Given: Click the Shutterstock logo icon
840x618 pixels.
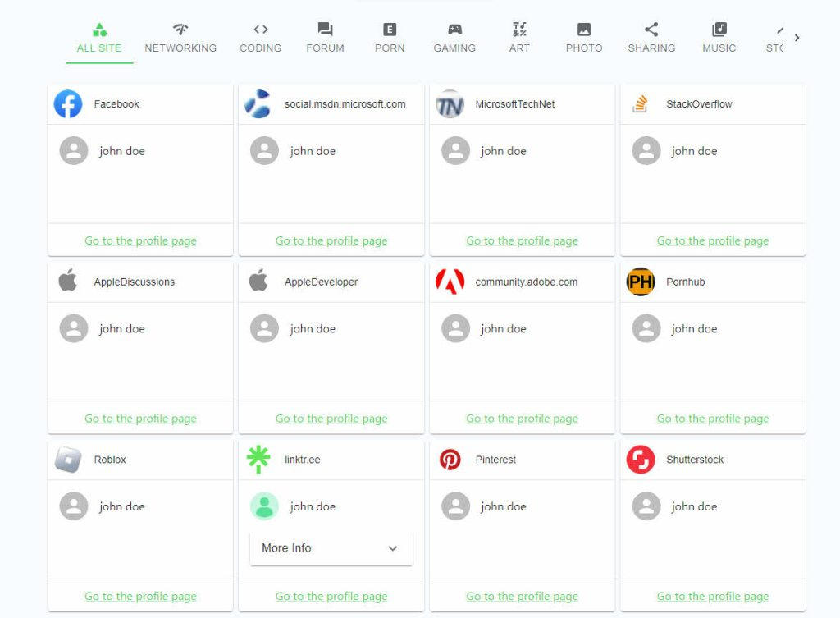Looking at the screenshot, I should [x=641, y=460].
